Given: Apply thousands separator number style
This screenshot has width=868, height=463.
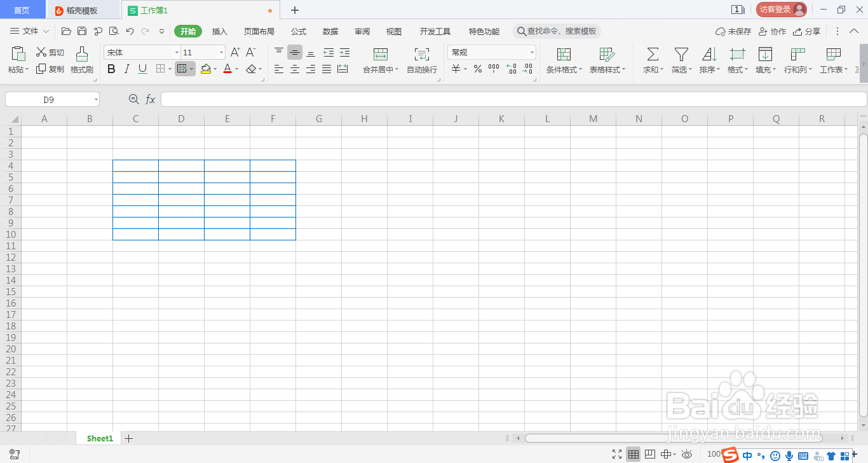Looking at the screenshot, I should (x=494, y=69).
